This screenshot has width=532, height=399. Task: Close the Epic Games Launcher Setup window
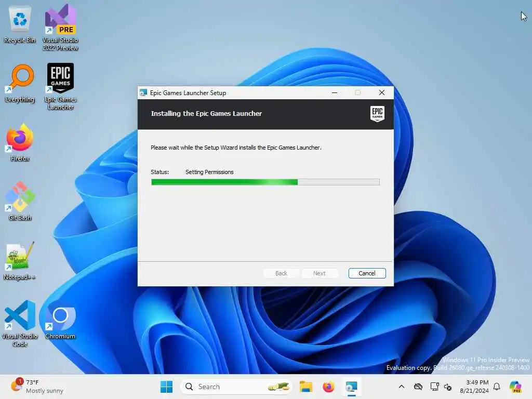coord(382,92)
